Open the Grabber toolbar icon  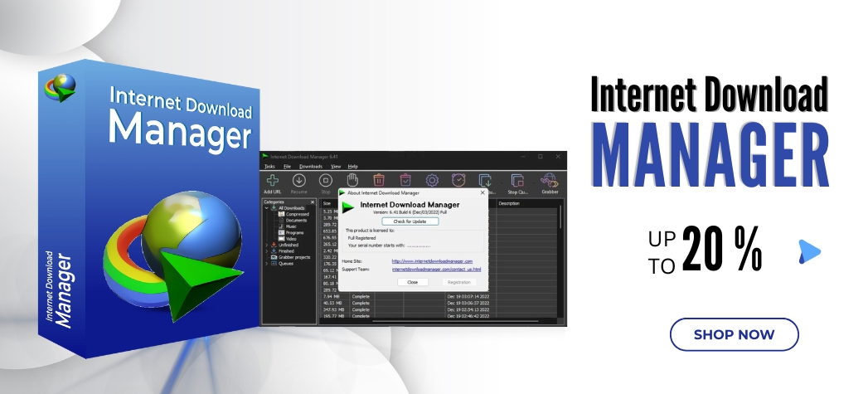coord(550,180)
